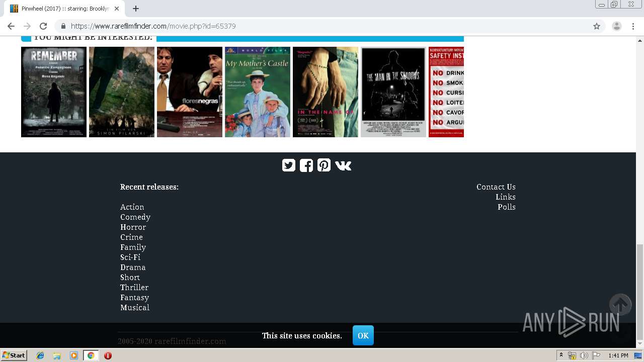Switch to Chrome in the taskbar
Image resolution: width=644 pixels, height=362 pixels.
tap(91, 355)
